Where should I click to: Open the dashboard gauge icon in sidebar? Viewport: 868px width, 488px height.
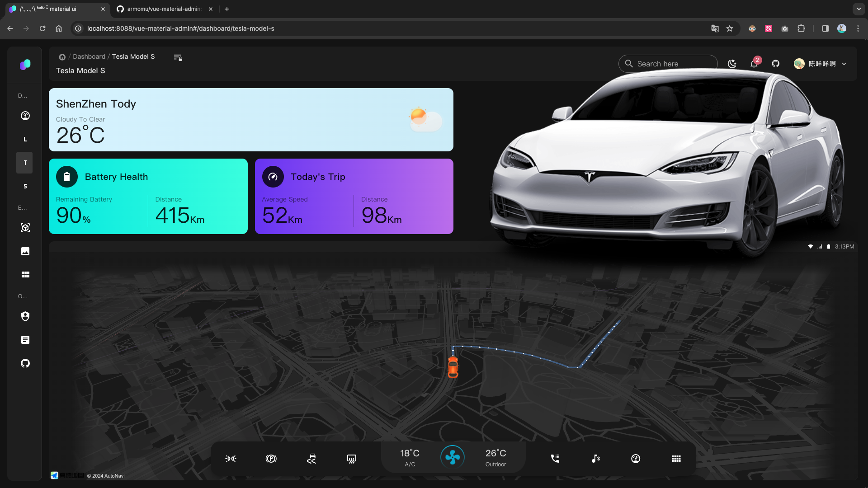(x=25, y=116)
